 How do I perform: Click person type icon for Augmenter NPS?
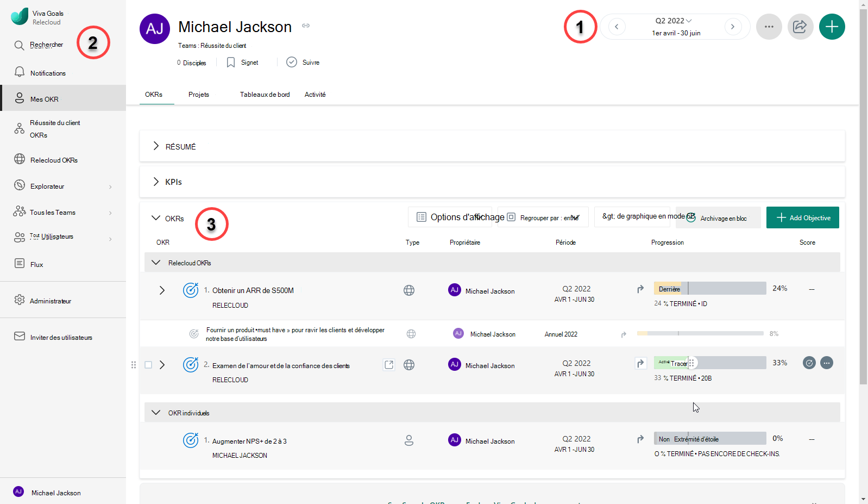pyautogui.click(x=409, y=440)
